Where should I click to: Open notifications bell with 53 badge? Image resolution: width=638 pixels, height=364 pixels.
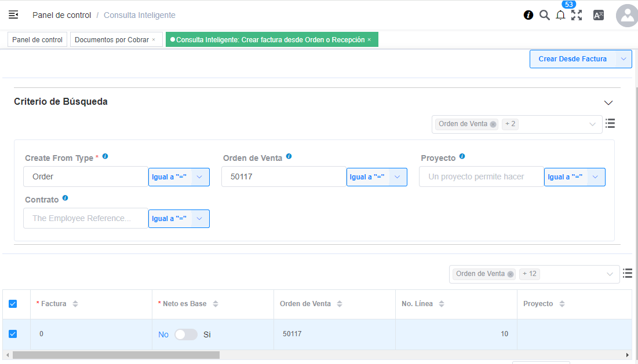560,16
